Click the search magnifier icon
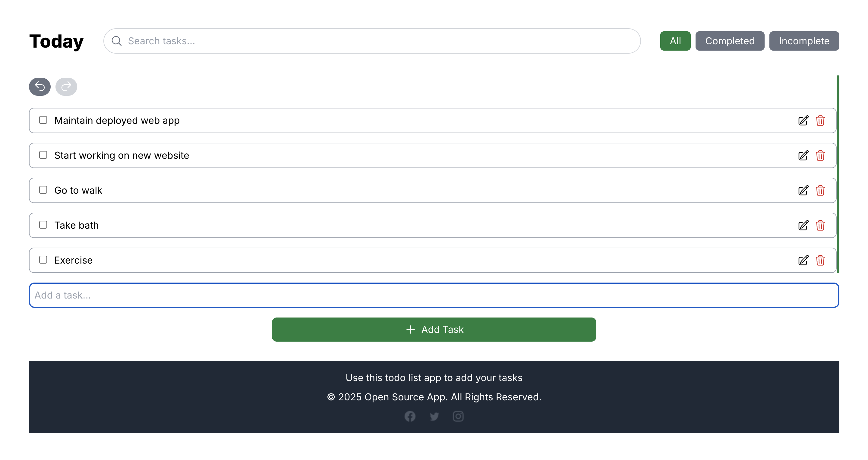 coord(116,41)
